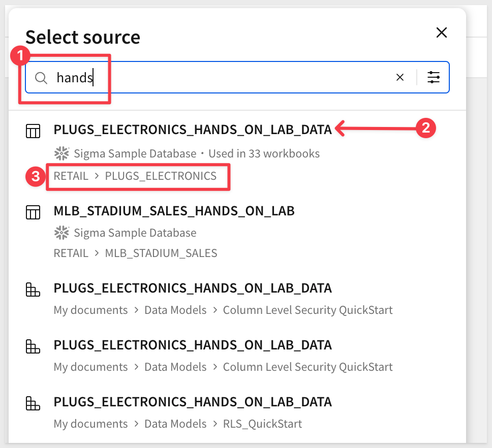
Task: Click table icon of the result used in 33 workbooks
Action: pos(33,131)
